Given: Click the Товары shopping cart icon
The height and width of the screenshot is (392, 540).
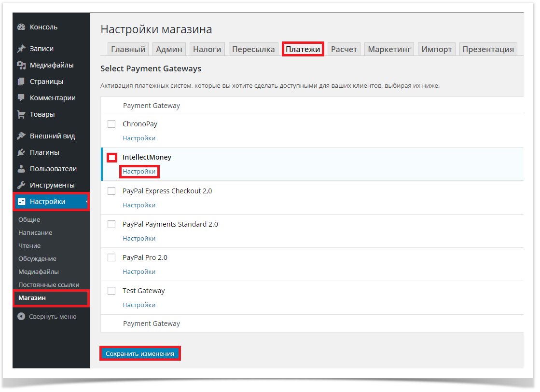Looking at the screenshot, I should pos(21,114).
